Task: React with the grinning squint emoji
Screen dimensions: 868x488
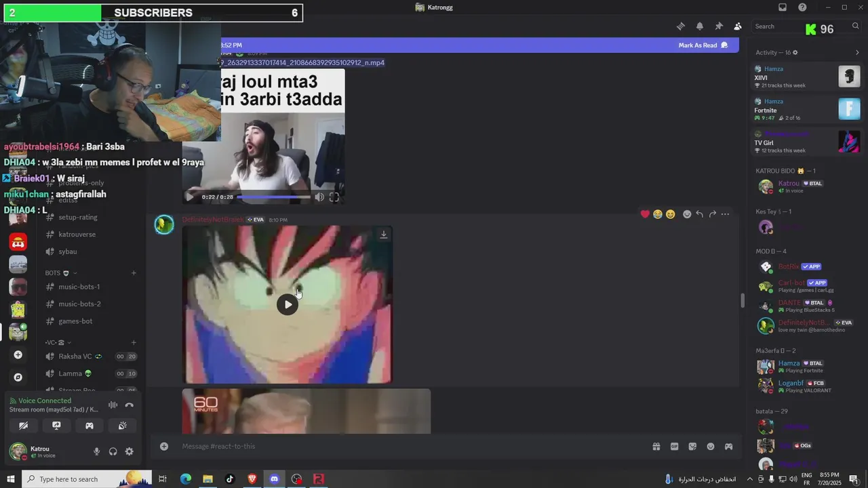Action: tap(670, 214)
